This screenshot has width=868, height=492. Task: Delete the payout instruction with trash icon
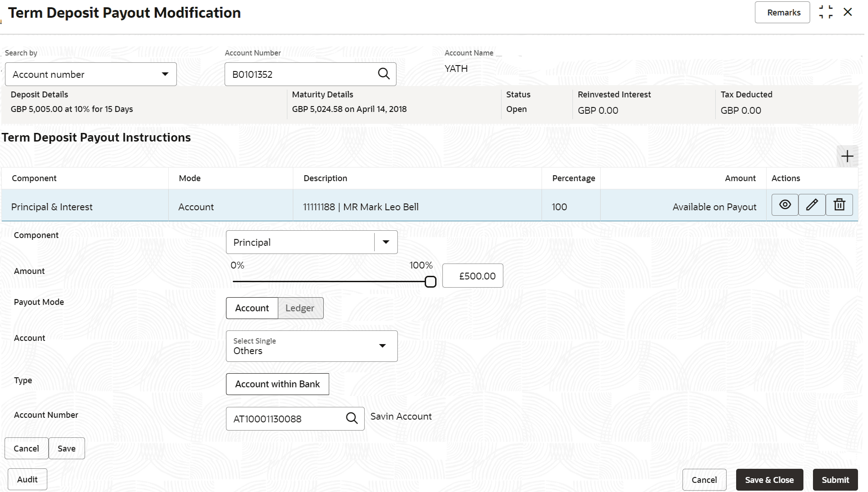click(839, 205)
